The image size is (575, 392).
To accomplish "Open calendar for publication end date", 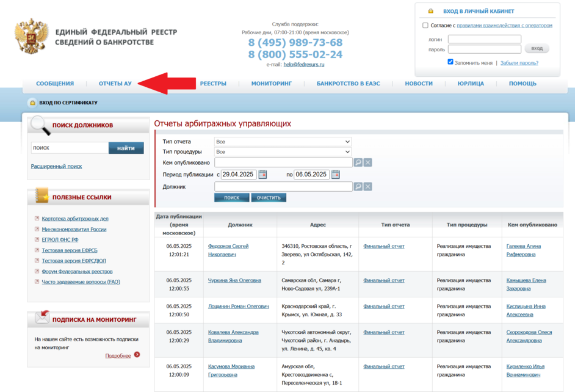I will point(335,175).
